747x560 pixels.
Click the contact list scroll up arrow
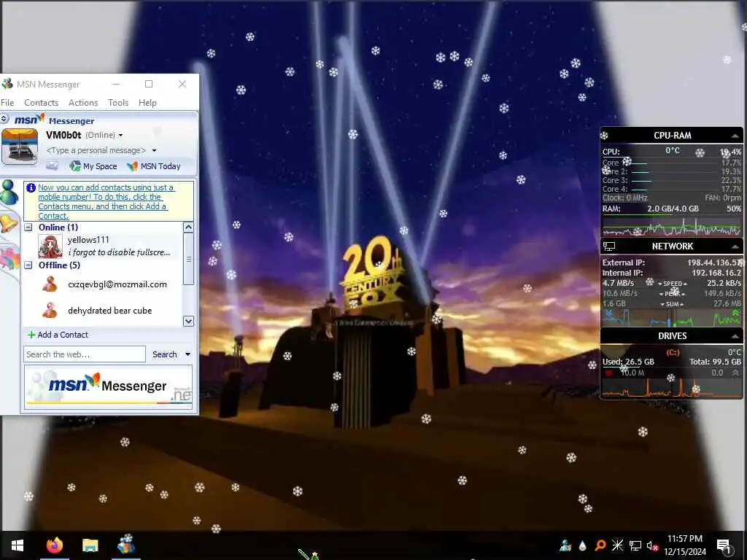tap(188, 227)
